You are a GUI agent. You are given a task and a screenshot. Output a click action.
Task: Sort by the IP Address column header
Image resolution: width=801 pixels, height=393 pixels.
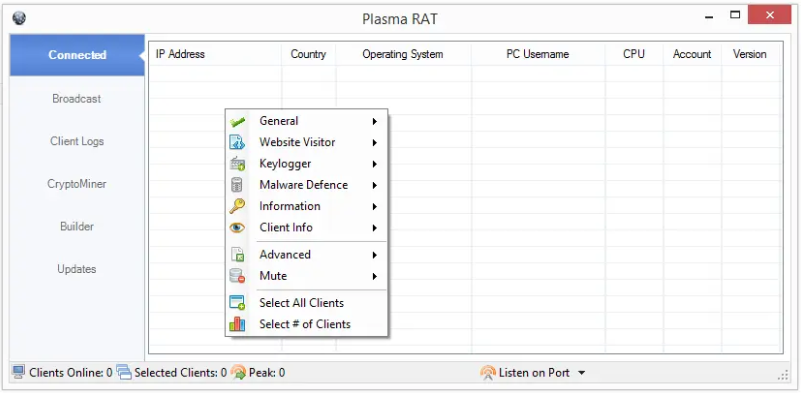coord(215,54)
